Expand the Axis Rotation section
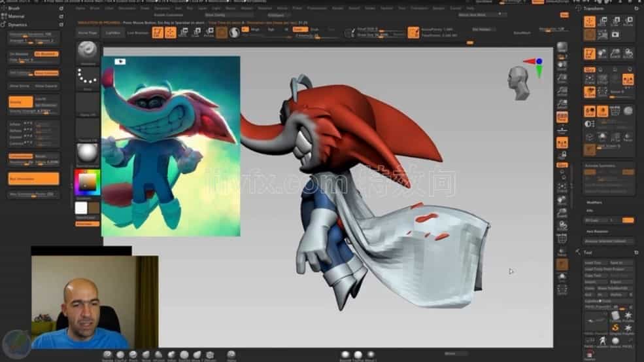The width and height of the screenshot is (644, 362). (x=597, y=232)
